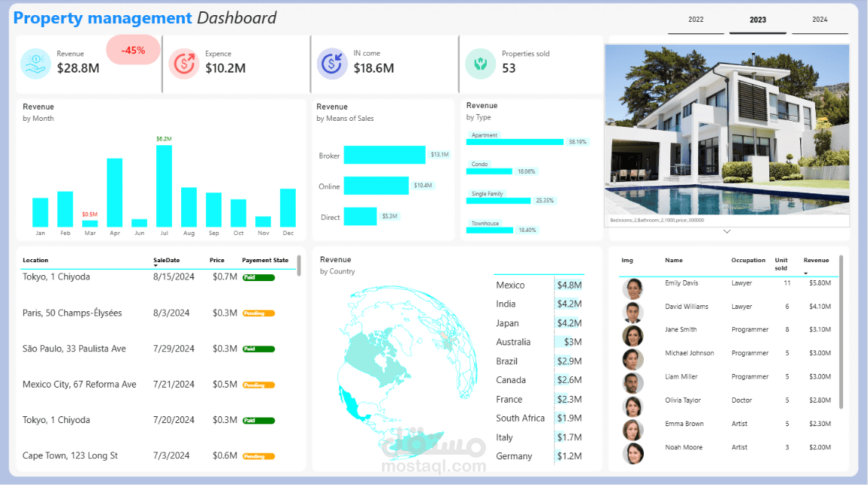Click Pending status for Paris row

click(259, 314)
